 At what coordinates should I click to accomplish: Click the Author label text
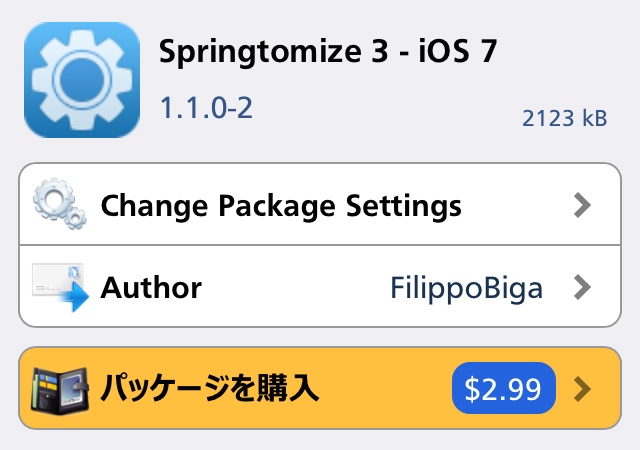pos(151,288)
